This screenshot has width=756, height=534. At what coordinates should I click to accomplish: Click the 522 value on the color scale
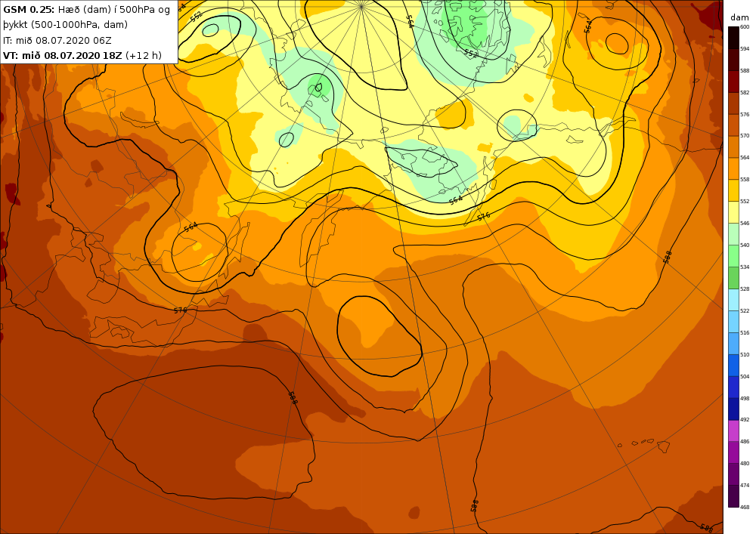[745, 310]
